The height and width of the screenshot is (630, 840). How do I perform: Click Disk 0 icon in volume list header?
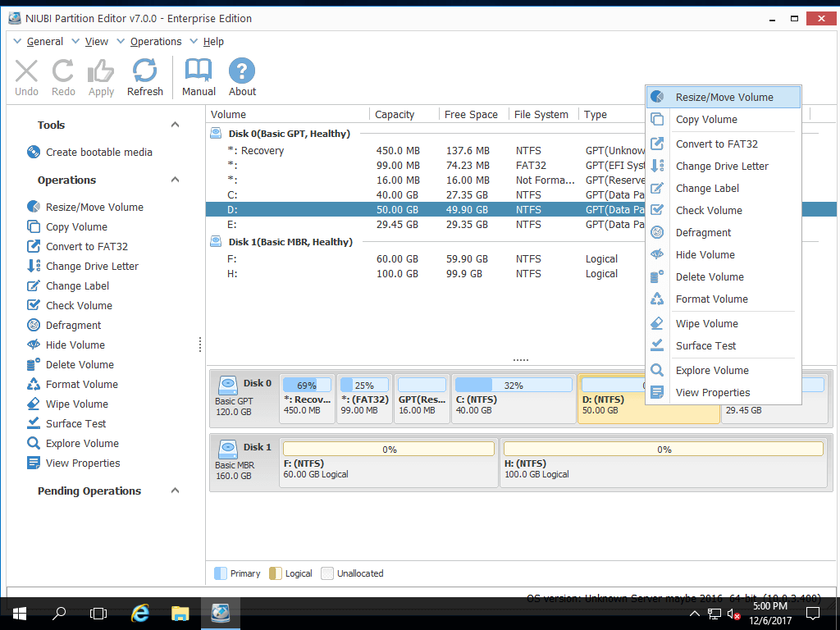pyautogui.click(x=216, y=134)
